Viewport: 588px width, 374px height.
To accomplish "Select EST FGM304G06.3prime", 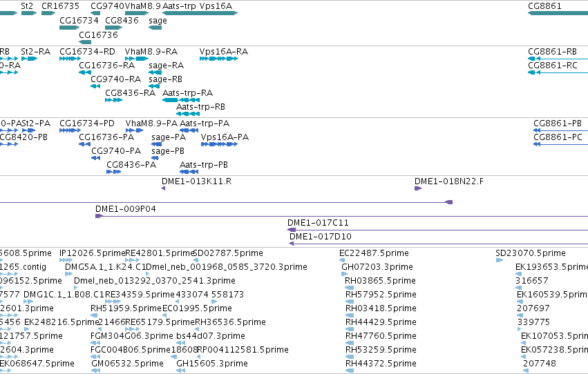I will point(95,344).
